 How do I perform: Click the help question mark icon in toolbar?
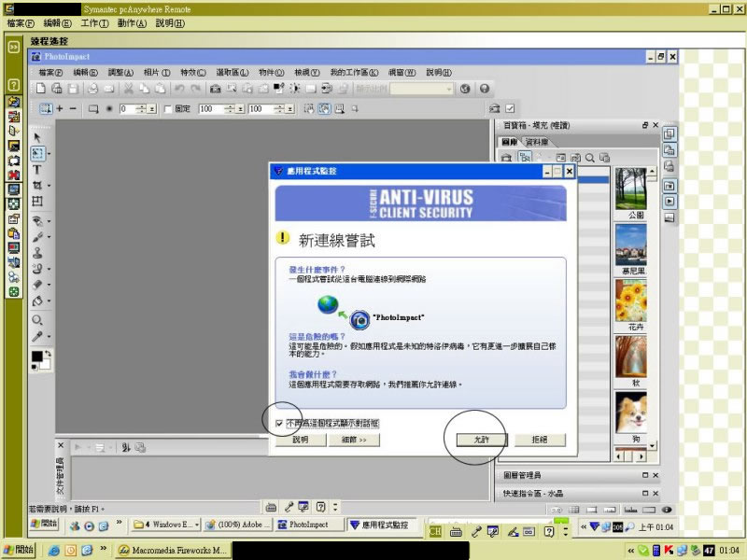click(x=485, y=89)
